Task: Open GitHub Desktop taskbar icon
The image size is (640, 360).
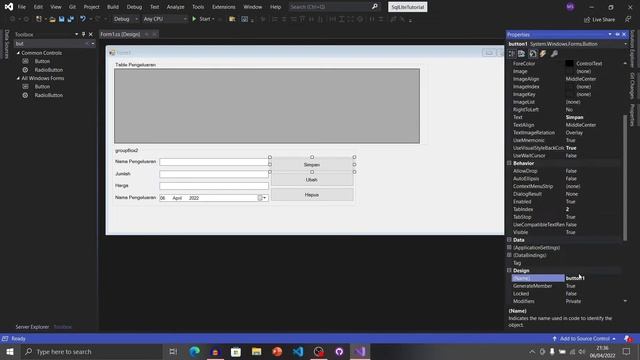Action: coord(339,351)
